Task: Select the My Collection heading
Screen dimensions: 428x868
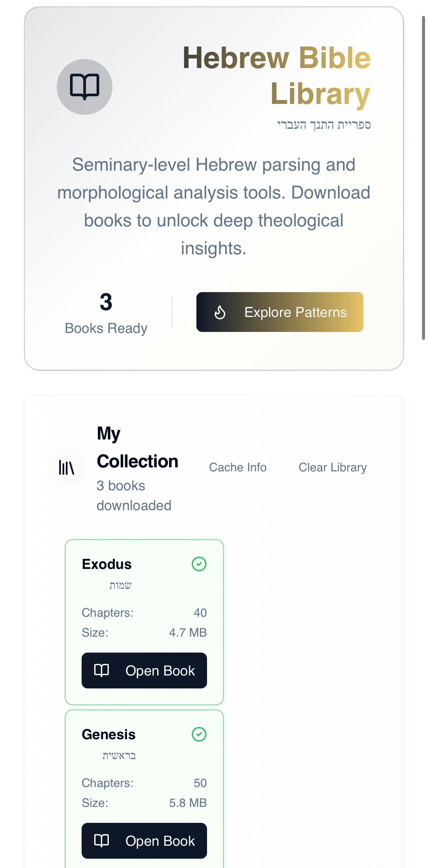Action: click(137, 447)
